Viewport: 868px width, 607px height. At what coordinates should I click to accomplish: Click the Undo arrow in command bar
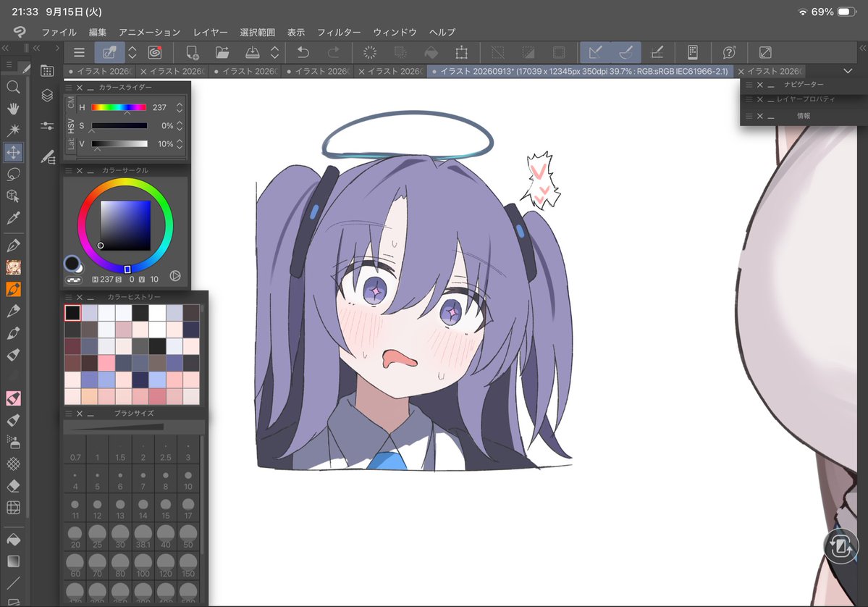click(x=303, y=53)
